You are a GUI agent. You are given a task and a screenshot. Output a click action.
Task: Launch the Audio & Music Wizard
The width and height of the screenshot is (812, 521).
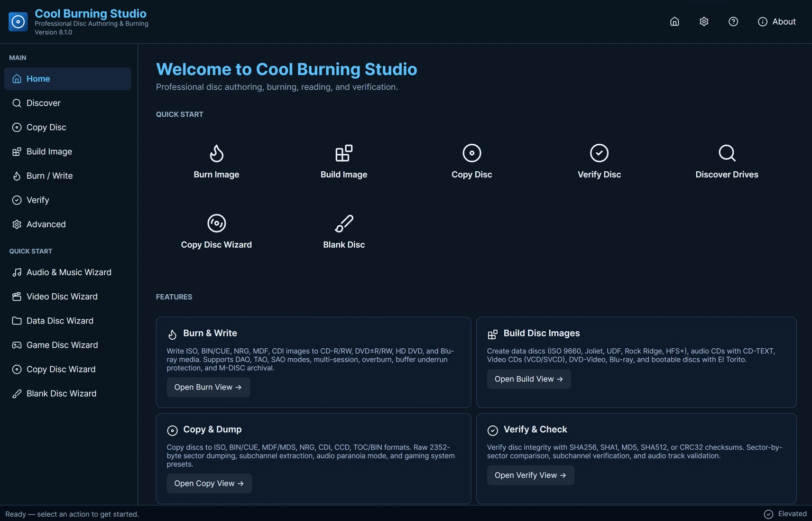68,272
